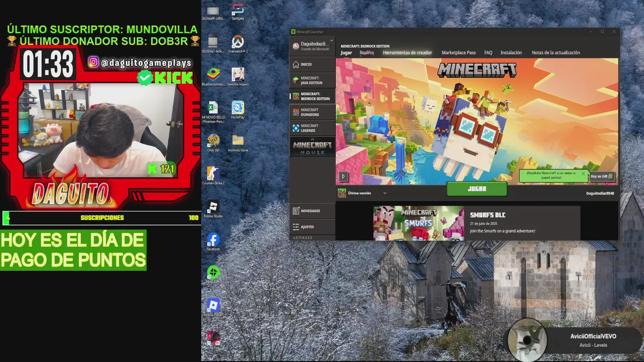This screenshot has height=362, width=644.
Task: Select the Genshin Impact desktop icon
Action: point(238,77)
